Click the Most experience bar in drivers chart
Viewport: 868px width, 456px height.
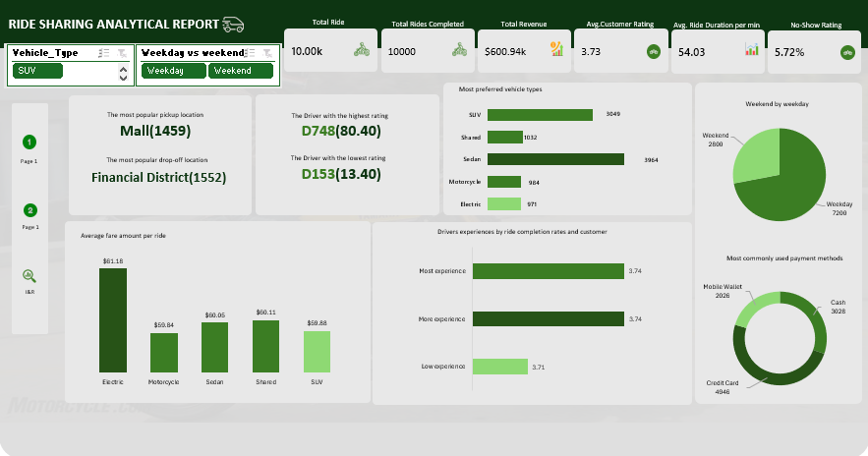[x=549, y=271]
